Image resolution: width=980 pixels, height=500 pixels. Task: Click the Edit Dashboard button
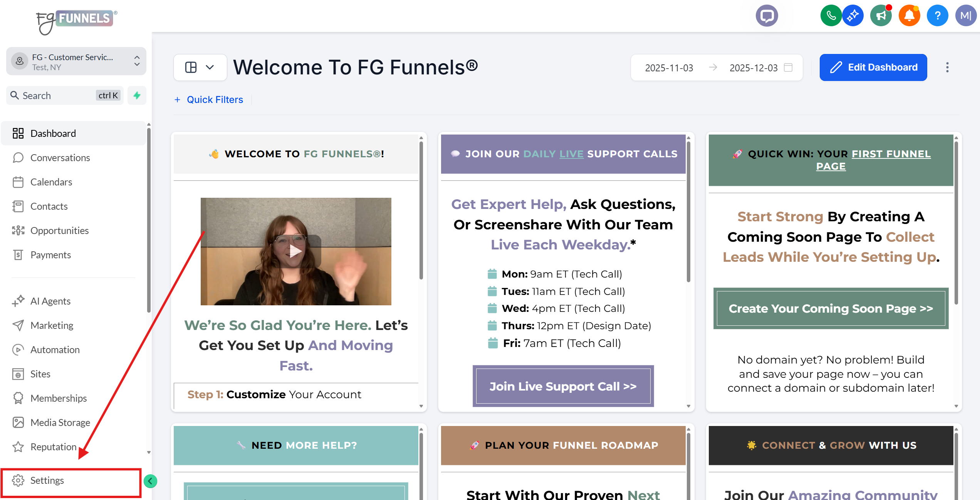coord(873,67)
